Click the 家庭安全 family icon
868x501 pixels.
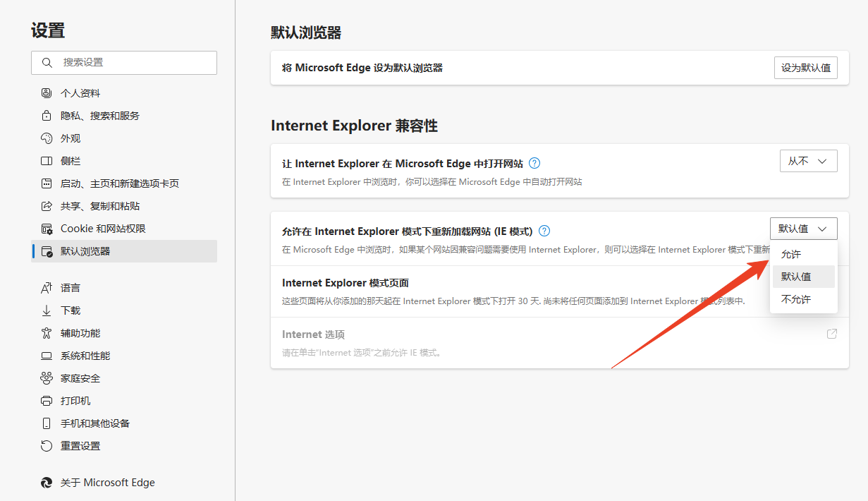click(x=47, y=378)
